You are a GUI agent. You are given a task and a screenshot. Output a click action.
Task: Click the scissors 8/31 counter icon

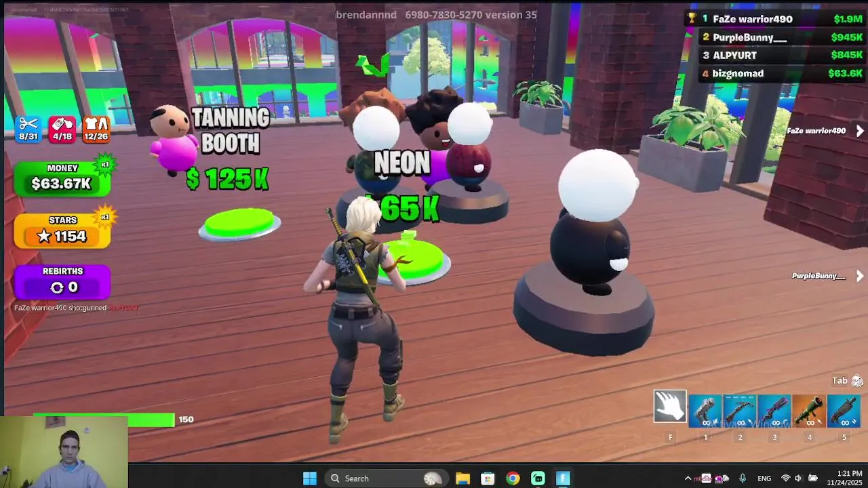28,129
